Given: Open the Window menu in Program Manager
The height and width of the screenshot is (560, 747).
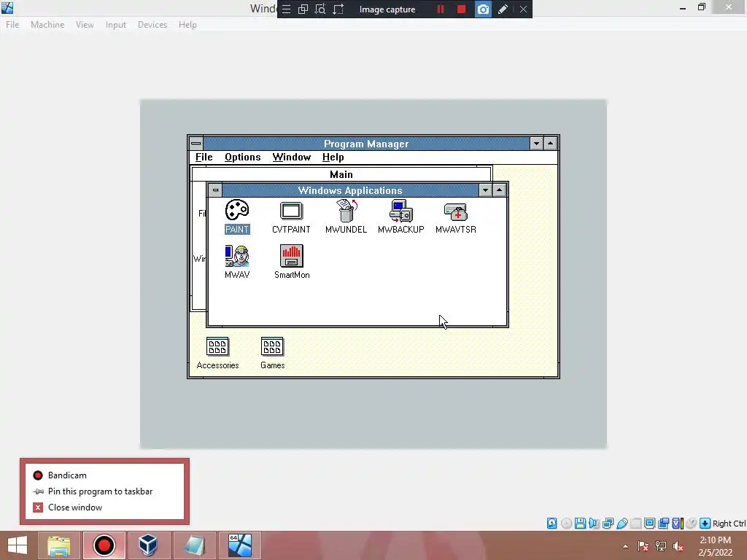Looking at the screenshot, I should point(292,157).
